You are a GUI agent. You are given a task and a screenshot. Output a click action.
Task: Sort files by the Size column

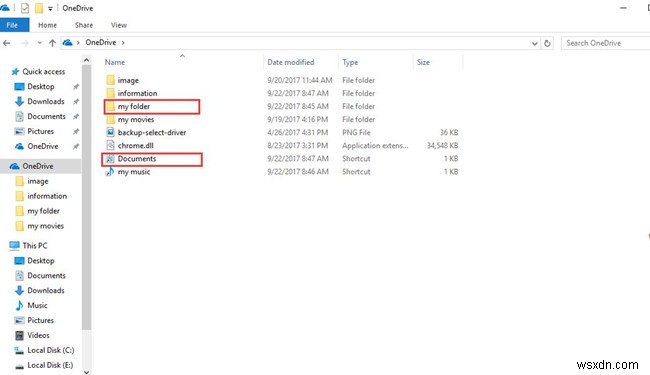[x=423, y=62]
